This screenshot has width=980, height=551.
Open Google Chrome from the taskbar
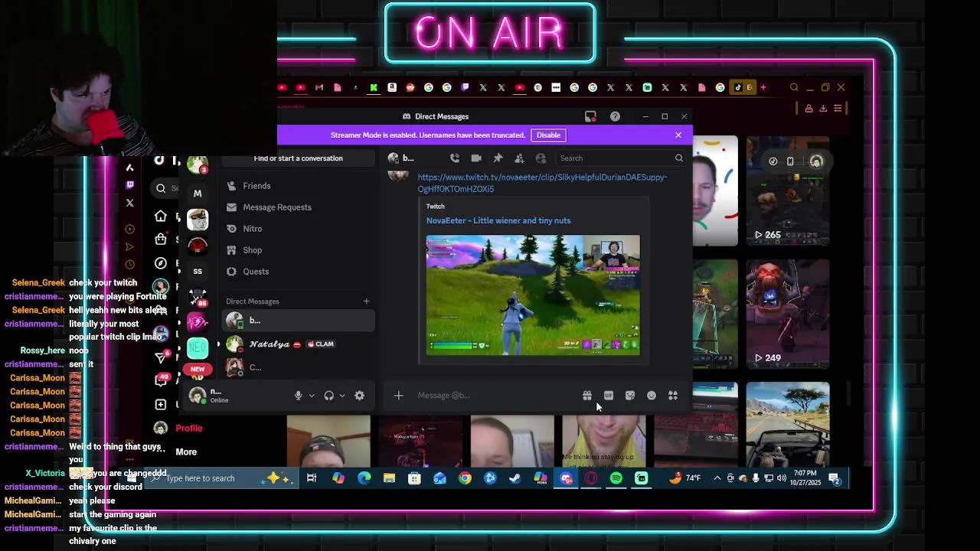(465, 478)
